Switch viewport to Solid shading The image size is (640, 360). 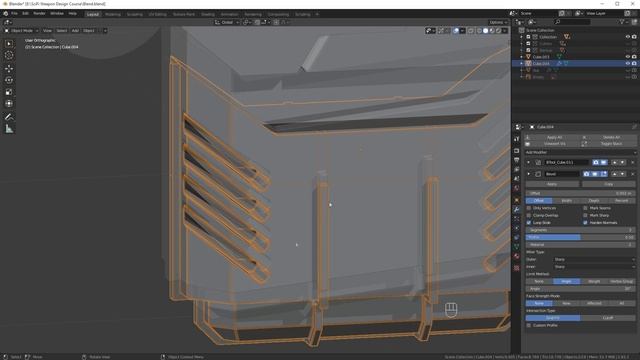coord(485,31)
